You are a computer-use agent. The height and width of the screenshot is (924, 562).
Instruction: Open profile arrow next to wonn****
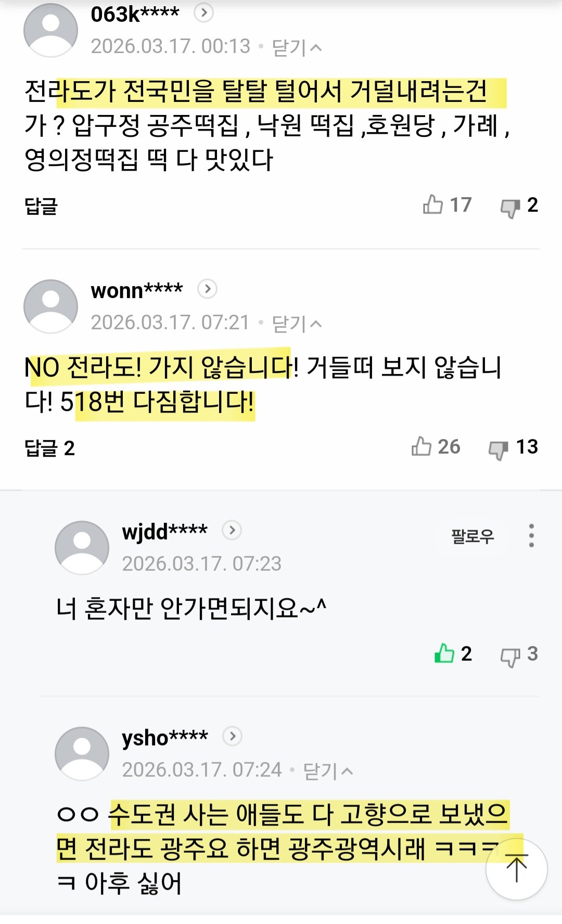(208, 289)
